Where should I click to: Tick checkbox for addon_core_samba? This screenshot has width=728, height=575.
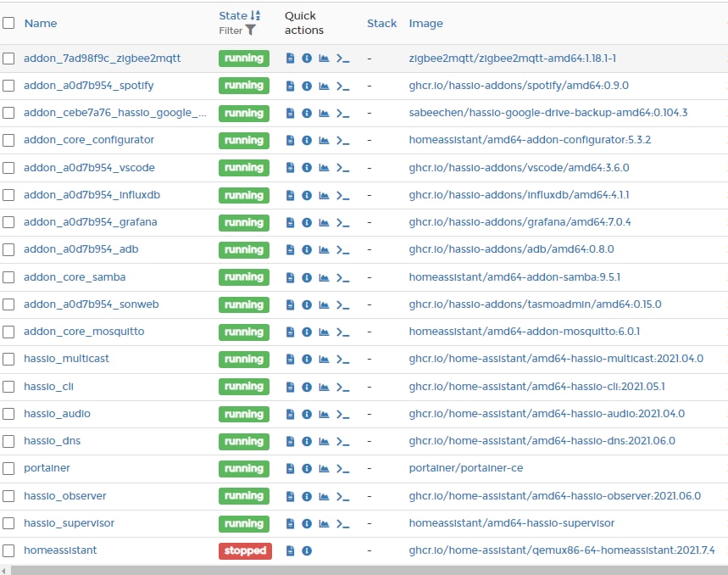tap(8, 277)
